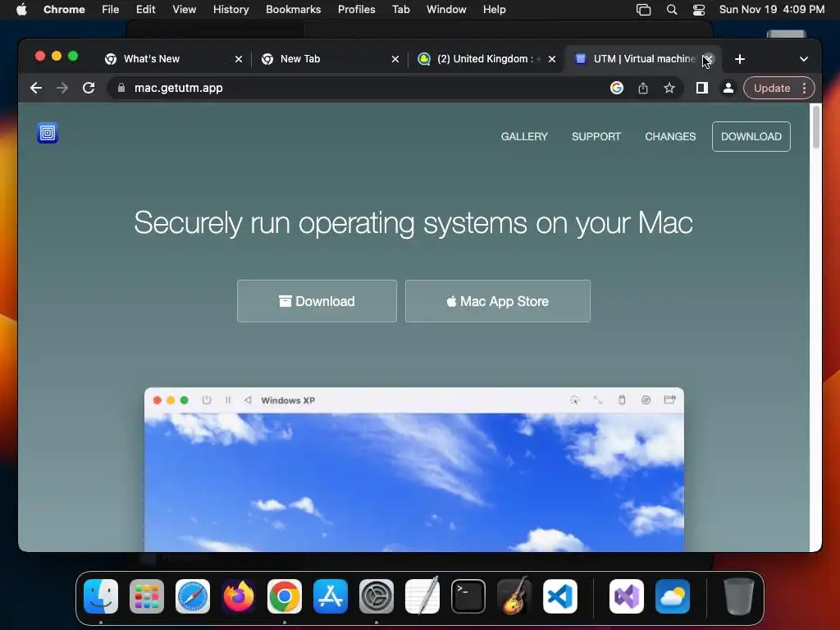The image size is (840, 630).
Task: Open the cloud weather app in Dock
Action: (673, 596)
